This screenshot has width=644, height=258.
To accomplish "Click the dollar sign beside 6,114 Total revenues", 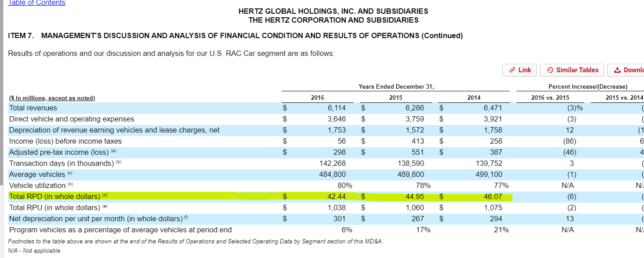I will pyautogui.click(x=286, y=108).
